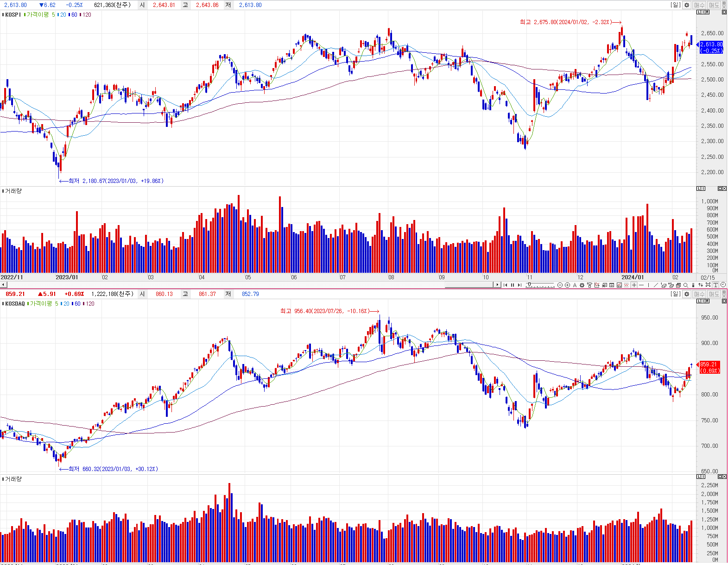This screenshot has width=728, height=565.
Task: Click the KOSPI index legend label
Action: click(x=13, y=15)
